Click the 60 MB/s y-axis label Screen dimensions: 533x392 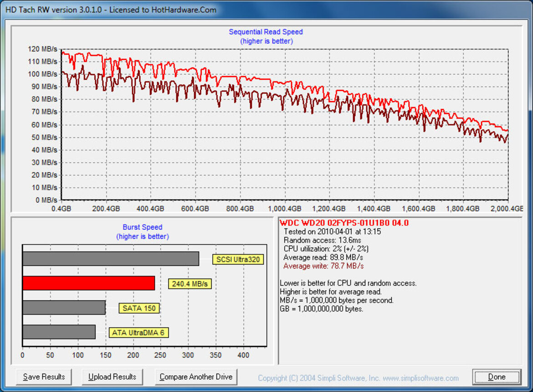44,125
